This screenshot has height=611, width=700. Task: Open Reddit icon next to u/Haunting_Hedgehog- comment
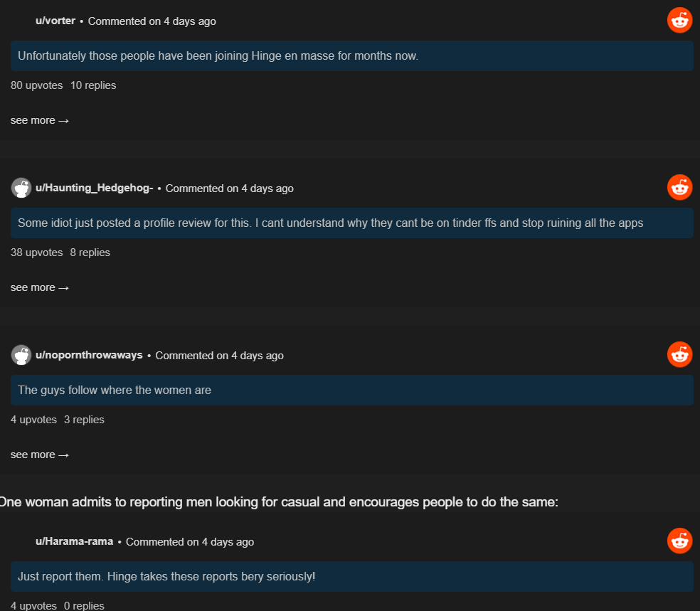click(x=679, y=187)
